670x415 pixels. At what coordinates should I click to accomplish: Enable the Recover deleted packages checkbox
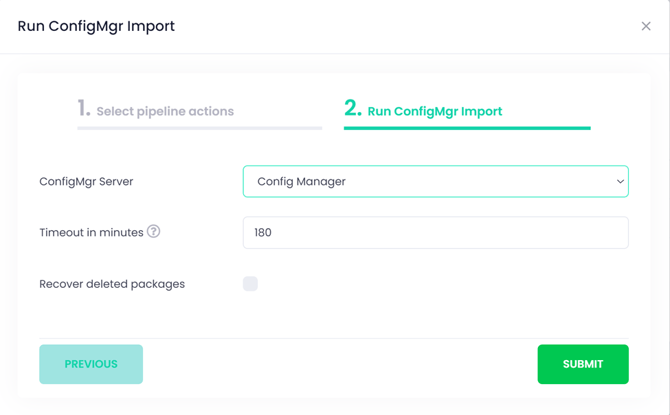[x=250, y=284]
